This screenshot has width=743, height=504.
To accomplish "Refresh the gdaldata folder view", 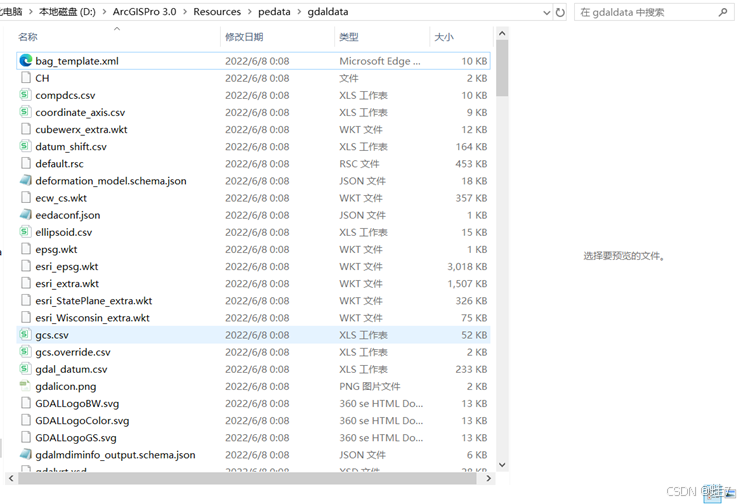I will 560,12.
